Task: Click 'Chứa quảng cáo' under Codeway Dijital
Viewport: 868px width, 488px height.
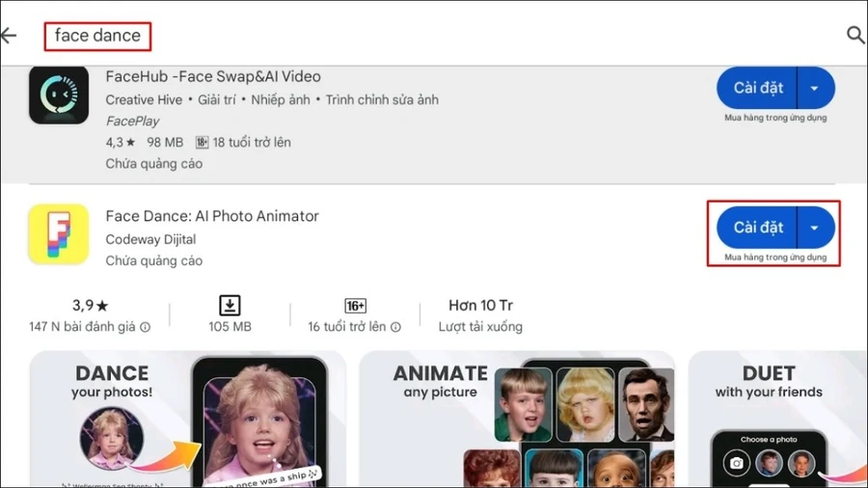Action: click(x=154, y=260)
